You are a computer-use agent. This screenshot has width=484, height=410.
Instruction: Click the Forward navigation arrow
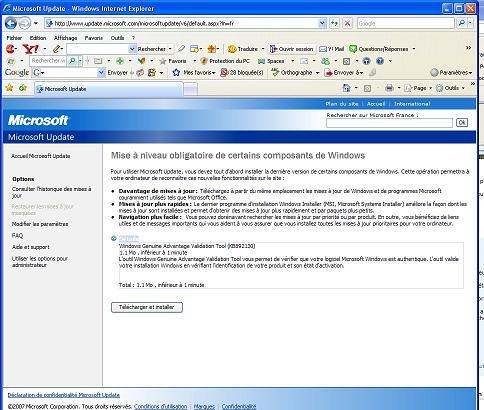[x=24, y=23]
